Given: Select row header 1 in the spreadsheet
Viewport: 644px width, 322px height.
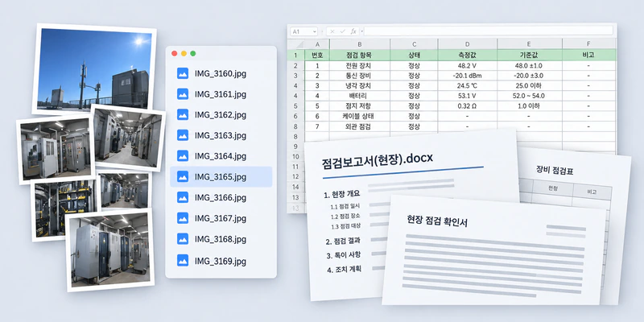Looking at the screenshot, I should pyautogui.click(x=296, y=55).
